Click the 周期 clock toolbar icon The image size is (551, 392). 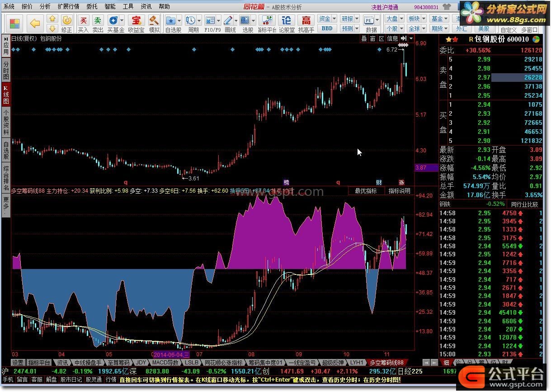click(193, 24)
